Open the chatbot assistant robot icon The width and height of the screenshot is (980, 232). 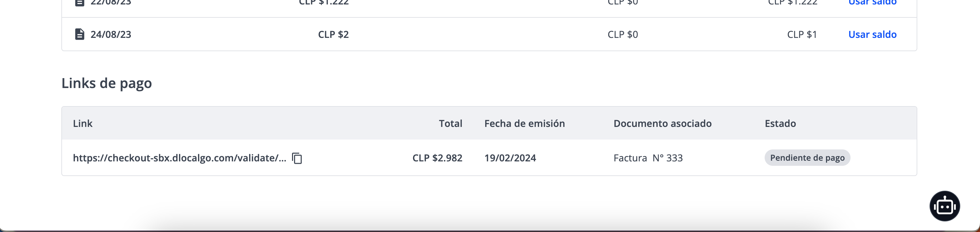[945, 206]
